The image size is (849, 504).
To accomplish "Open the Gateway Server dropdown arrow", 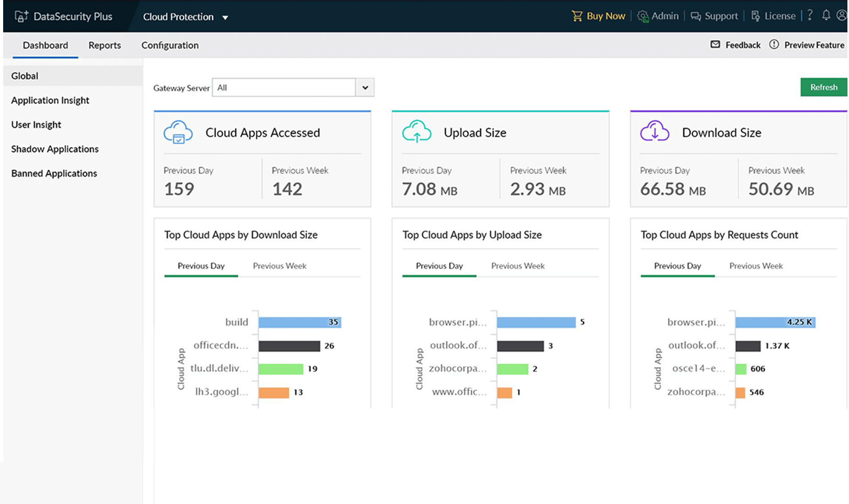I will 365,88.
